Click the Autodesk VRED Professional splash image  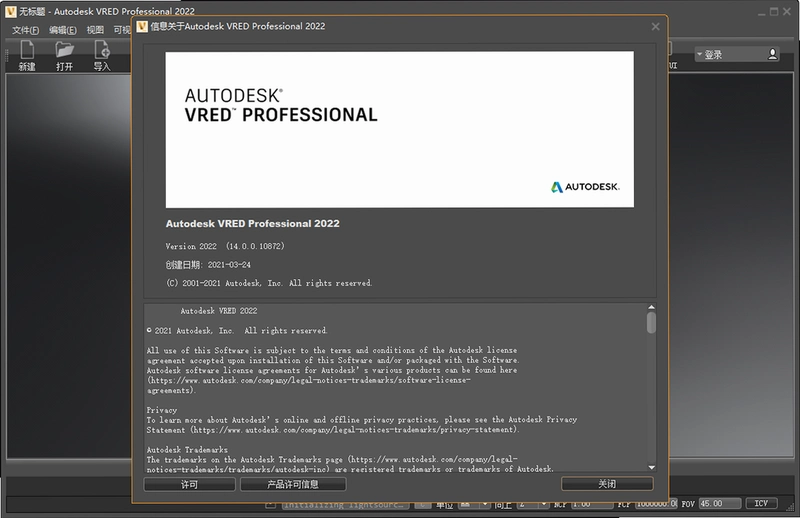(399, 129)
